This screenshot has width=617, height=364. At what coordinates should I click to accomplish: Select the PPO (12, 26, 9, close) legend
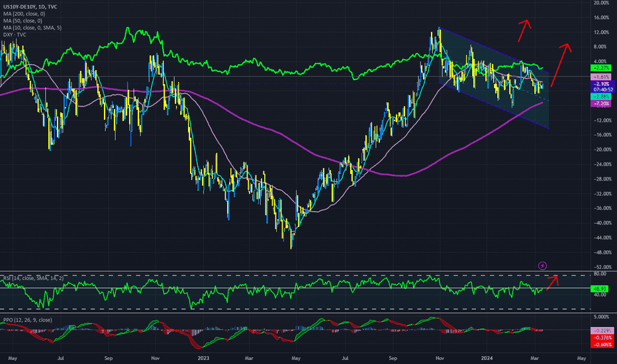click(x=28, y=320)
